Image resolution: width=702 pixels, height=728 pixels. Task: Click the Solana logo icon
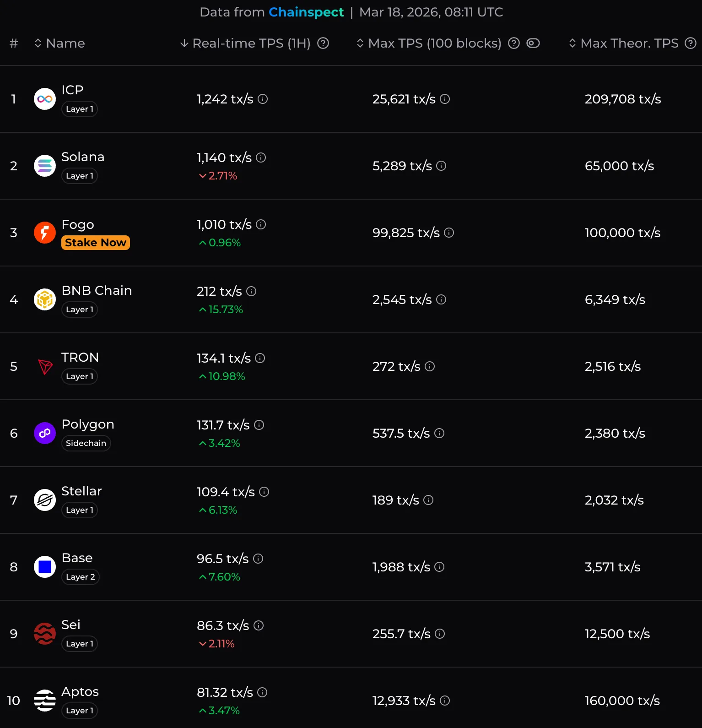(45, 166)
